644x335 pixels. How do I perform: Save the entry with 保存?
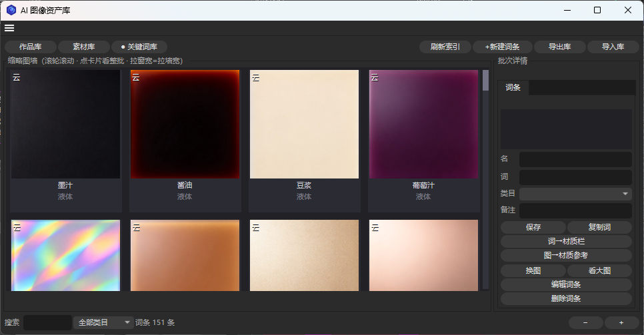(533, 227)
